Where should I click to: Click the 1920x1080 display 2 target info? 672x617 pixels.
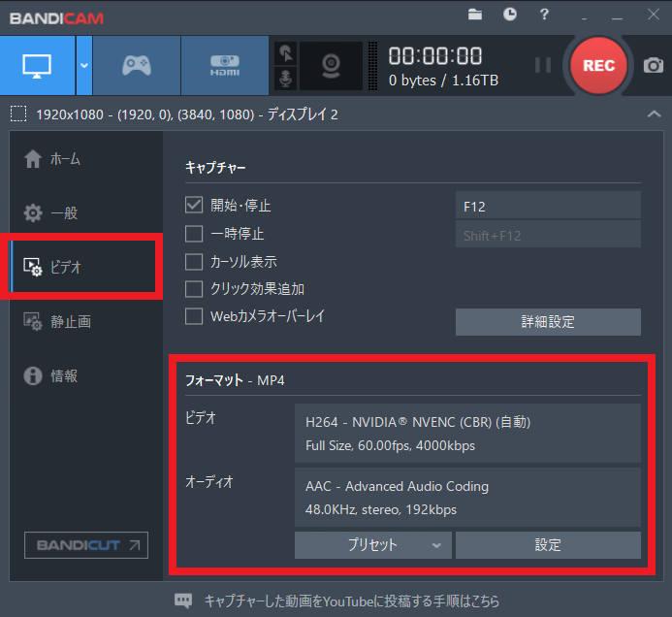point(187,114)
